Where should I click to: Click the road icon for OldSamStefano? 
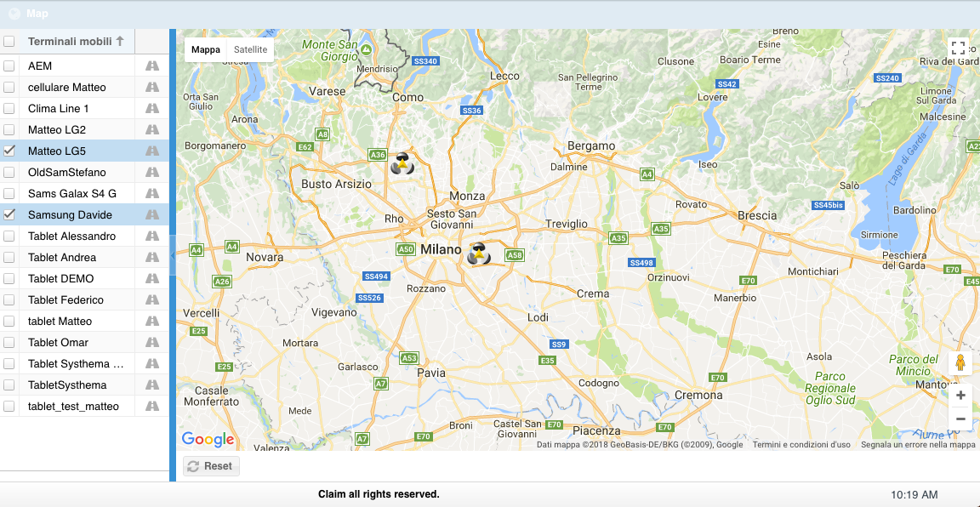(x=152, y=172)
